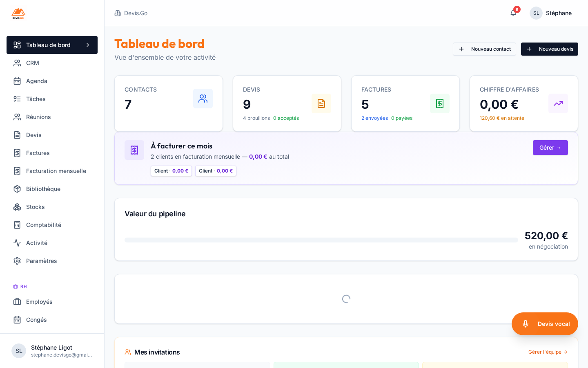Click the Tableau de bord grid icon

[x=17, y=45]
